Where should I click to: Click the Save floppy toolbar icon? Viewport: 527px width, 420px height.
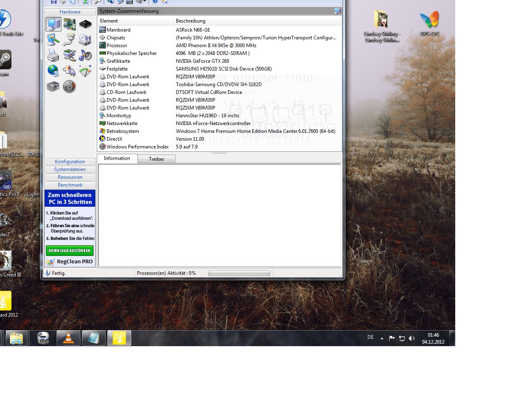[x=54, y=2]
